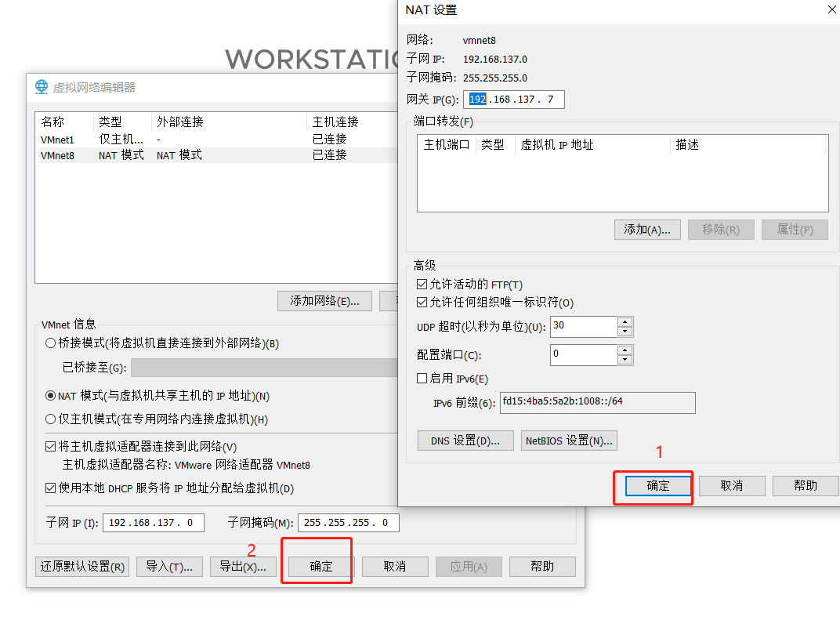Open the DNS 设置 dialog

point(465,440)
